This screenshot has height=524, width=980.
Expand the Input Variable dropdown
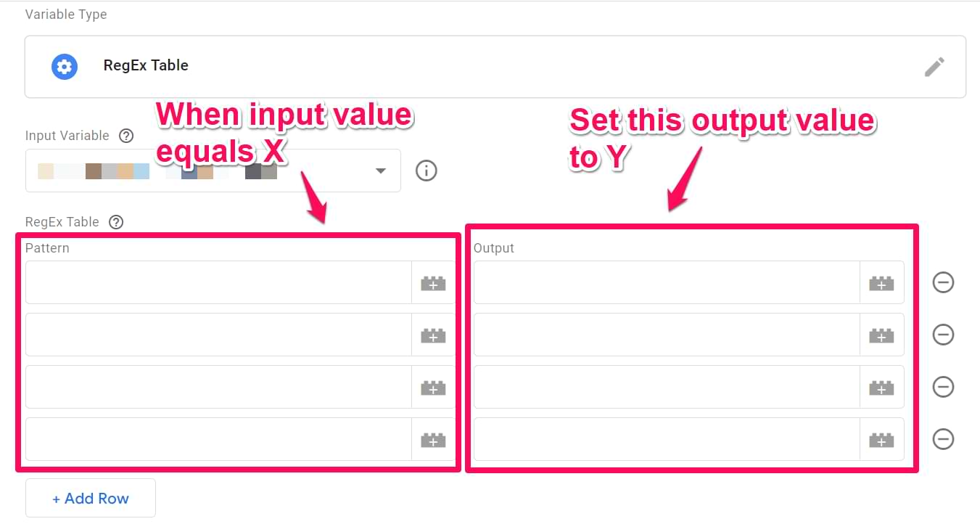coord(380,171)
